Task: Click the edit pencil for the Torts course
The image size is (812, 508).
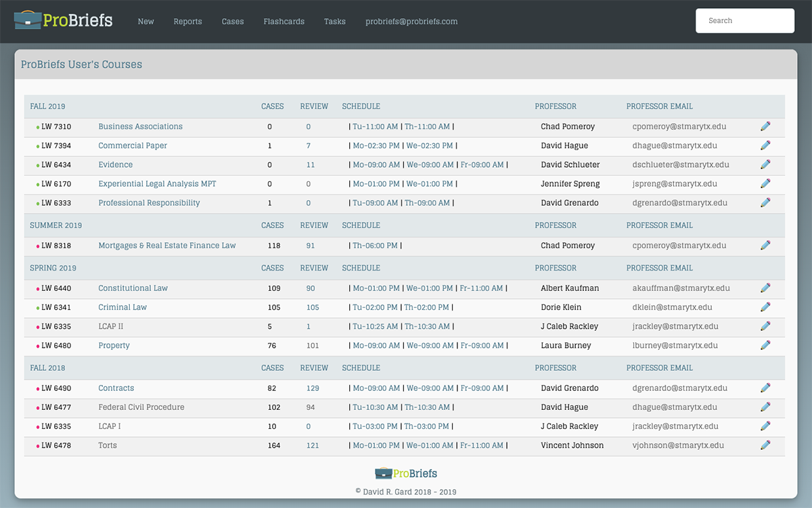Action: pyautogui.click(x=765, y=445)
